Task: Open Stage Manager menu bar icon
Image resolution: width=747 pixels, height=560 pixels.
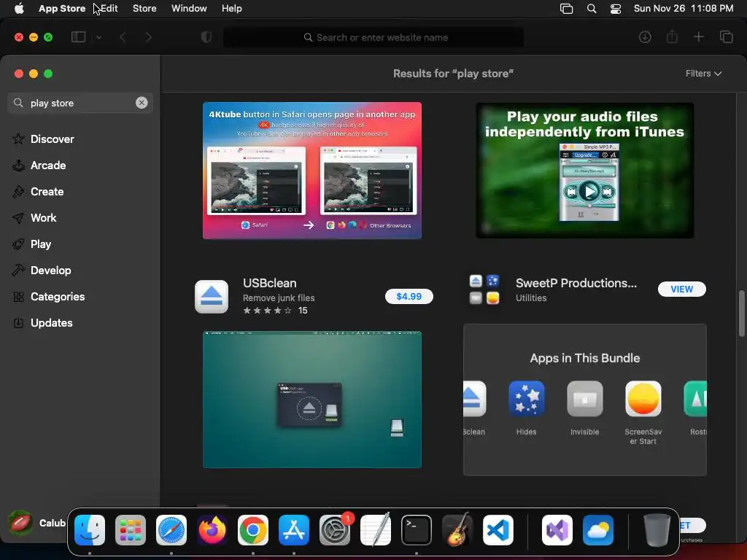Action: 566,9
